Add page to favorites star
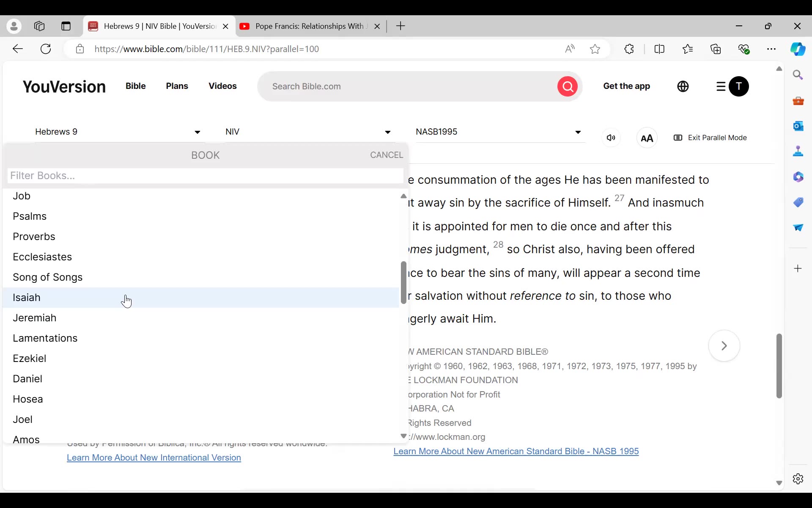Screen dimensions: 812x508 coord(595,49)
